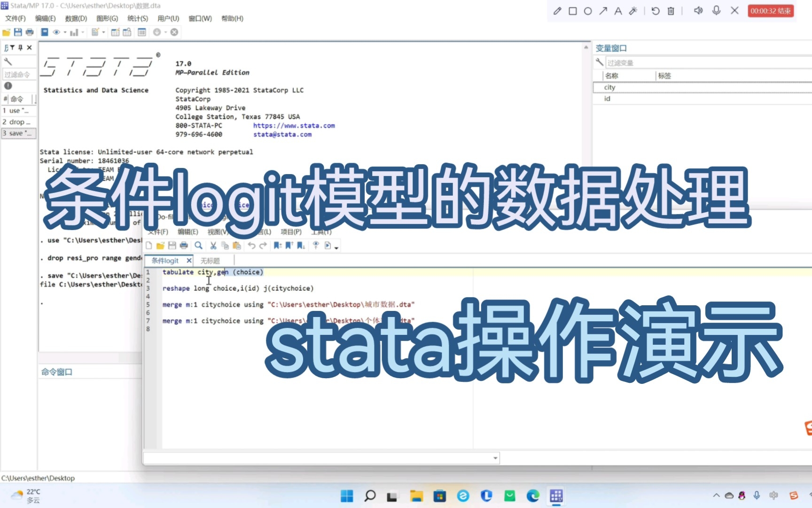Open a file from main Stata toolbar
Image resolution: width=812 pixels, height=508 pixels.
coord(6,32)
